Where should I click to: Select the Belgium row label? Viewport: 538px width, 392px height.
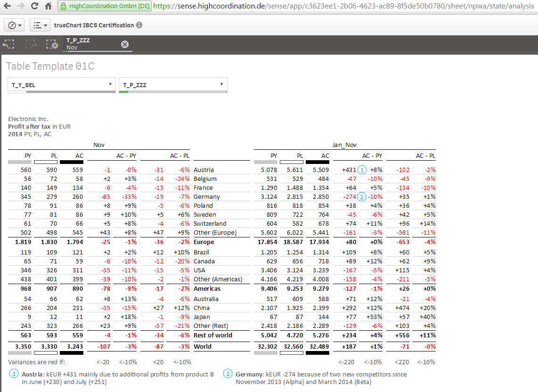point(205,179)
